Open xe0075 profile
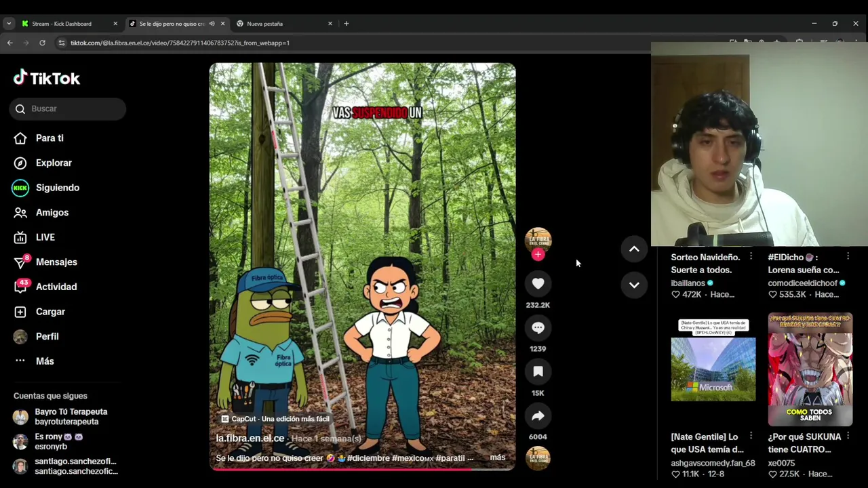This screenshot has width=868, height=488. [x=781, y=463]
